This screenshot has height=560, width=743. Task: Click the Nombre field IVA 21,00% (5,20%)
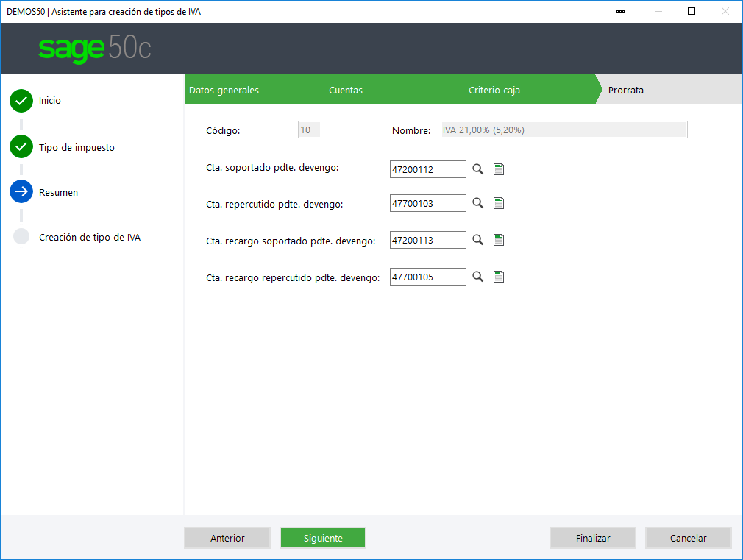tap(564, 130)
